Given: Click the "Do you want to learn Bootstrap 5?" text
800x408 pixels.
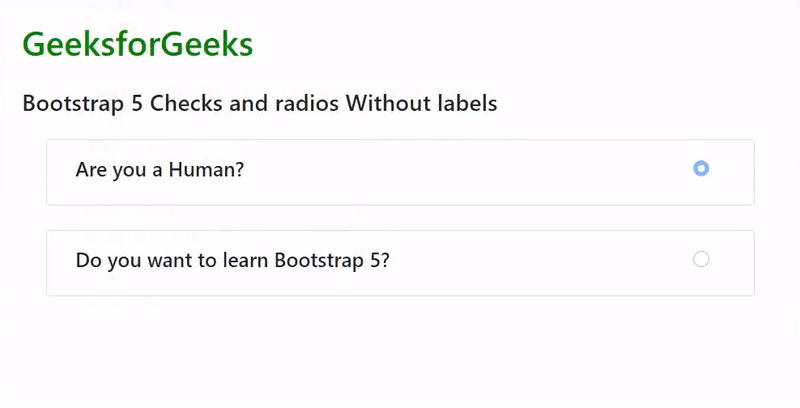Looking at the screenshot, I should [232, 261].
